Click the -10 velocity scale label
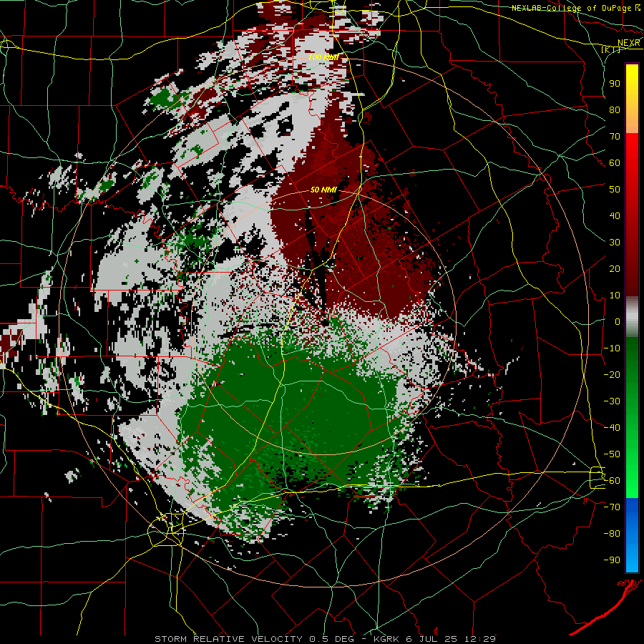This screenshot has width=644, height=644. tap(612, 348)
